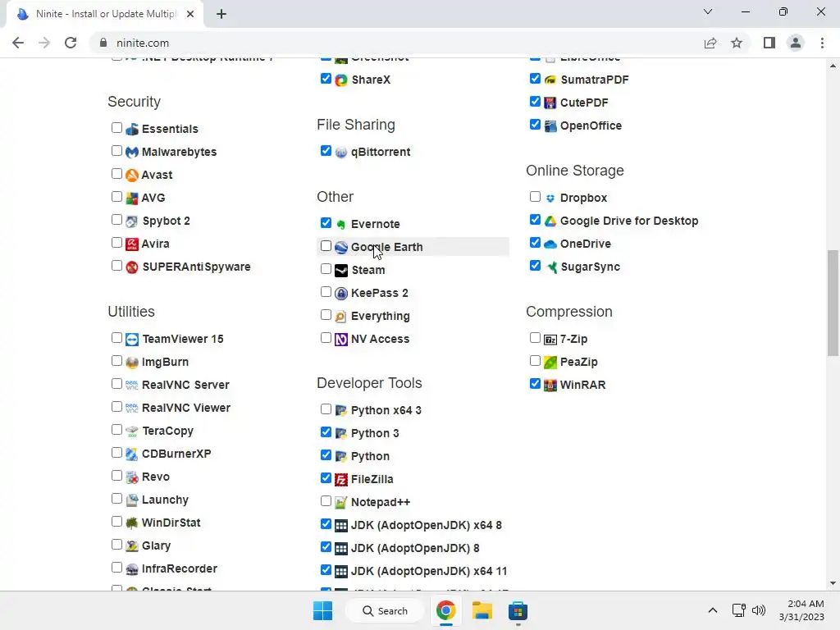The height and width of the screenshot is (630, 840).
Task: Go back to the previous page
Action: click(18, 43)
